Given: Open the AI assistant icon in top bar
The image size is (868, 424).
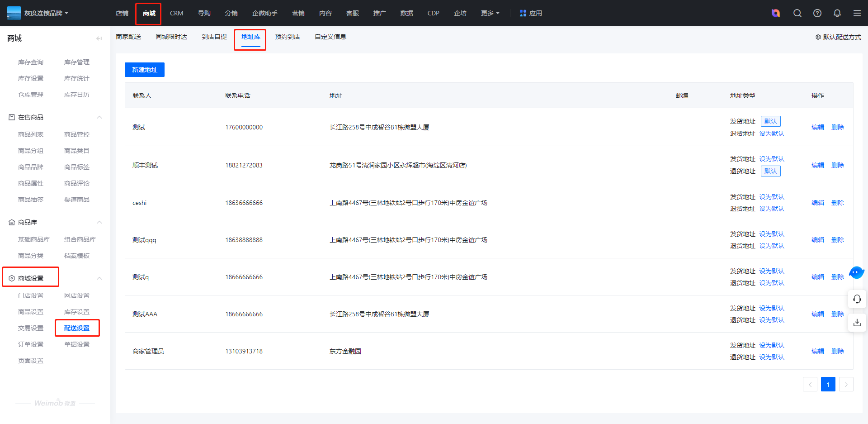Looking at the screenshot, I should tap(776, 13).
